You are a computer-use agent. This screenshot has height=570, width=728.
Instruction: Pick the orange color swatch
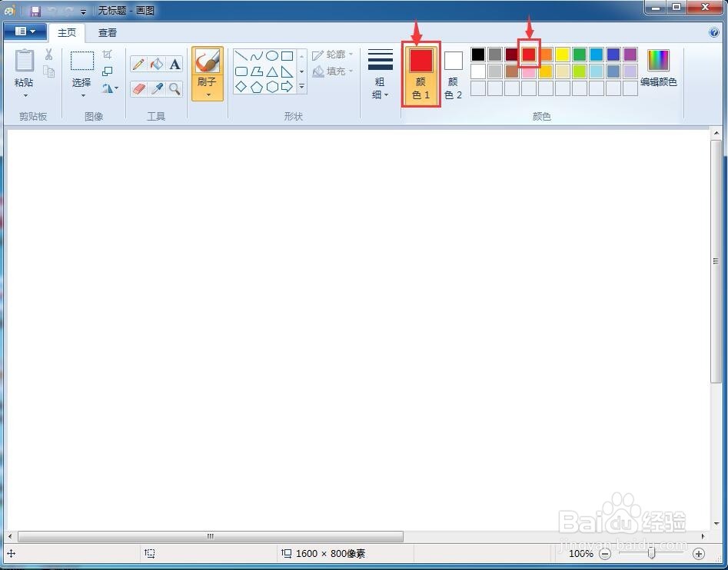point(546,55)
